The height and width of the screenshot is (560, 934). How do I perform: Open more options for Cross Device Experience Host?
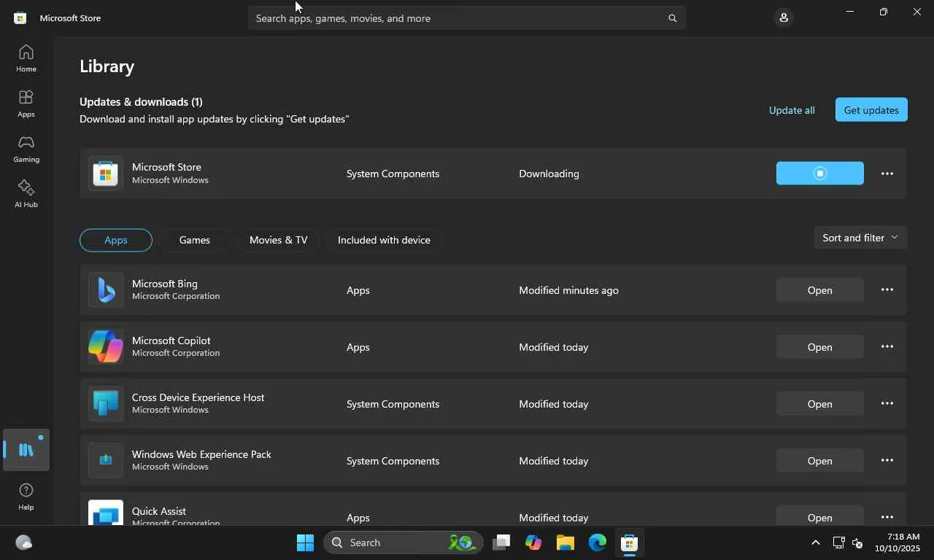pyautogui.click(x=887, y=404)
